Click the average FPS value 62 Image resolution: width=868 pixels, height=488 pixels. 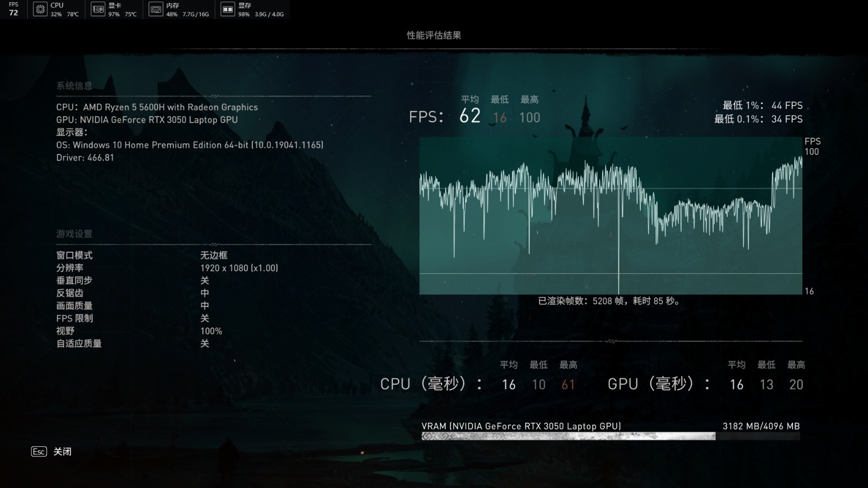(x=470, y=116)
